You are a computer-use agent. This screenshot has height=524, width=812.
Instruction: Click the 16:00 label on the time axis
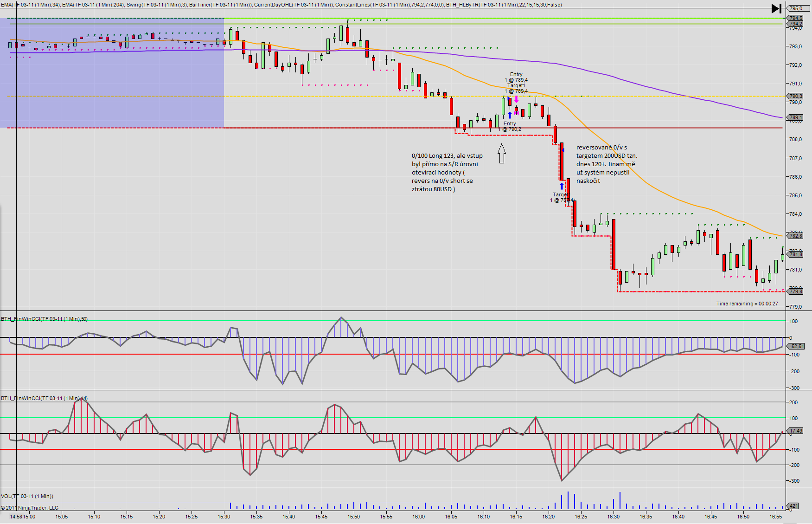419,517
